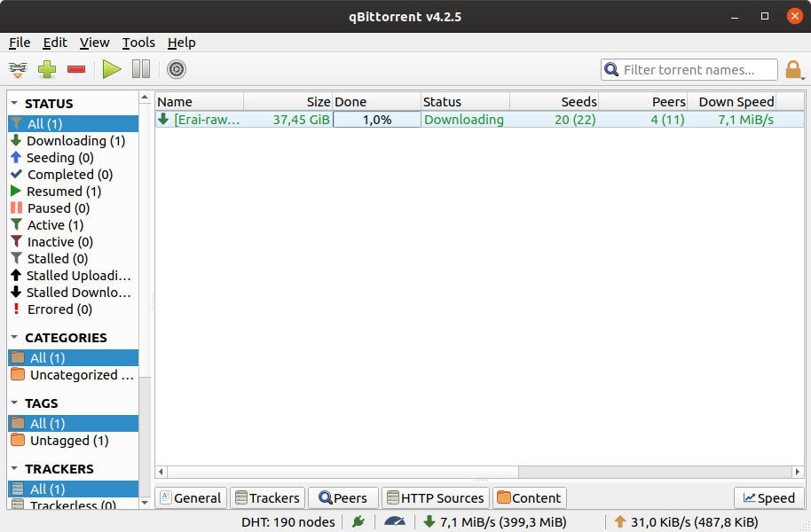Click torrent list horizontal scroll right arrow
The width and height of the screenshot is (811, 532).
pos(797,472)
